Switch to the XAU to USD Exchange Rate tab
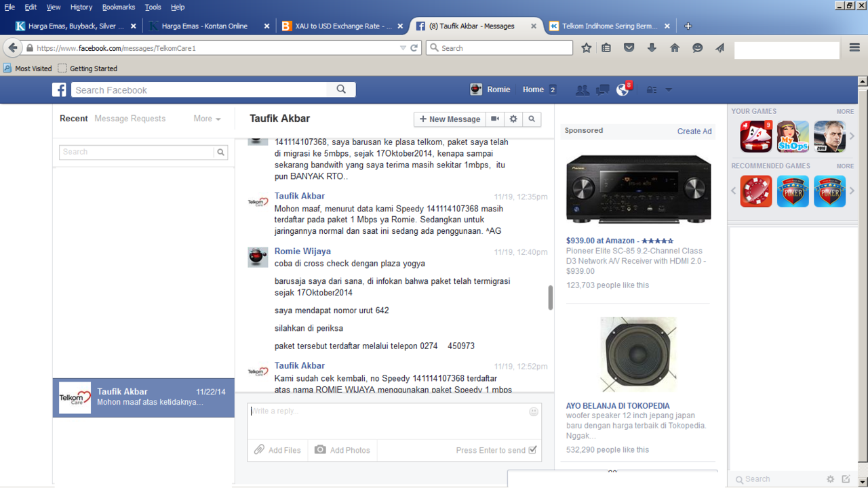Screen dimensions: 868x488 click(x=344, y=26)
